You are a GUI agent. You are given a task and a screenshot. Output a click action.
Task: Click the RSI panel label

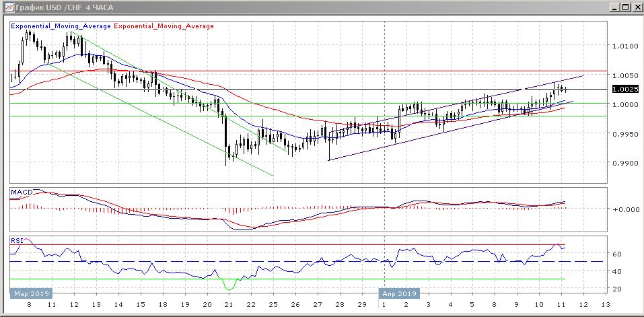coord(17,241)
